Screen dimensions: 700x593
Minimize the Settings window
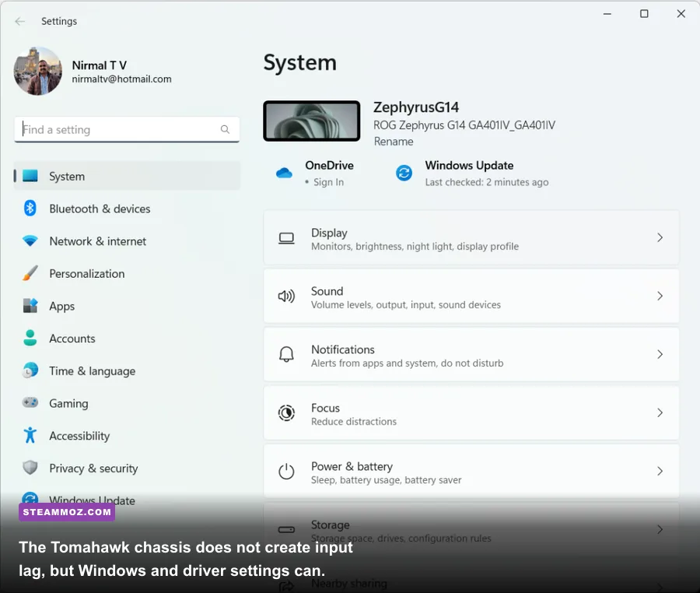[x=607, y=14]
